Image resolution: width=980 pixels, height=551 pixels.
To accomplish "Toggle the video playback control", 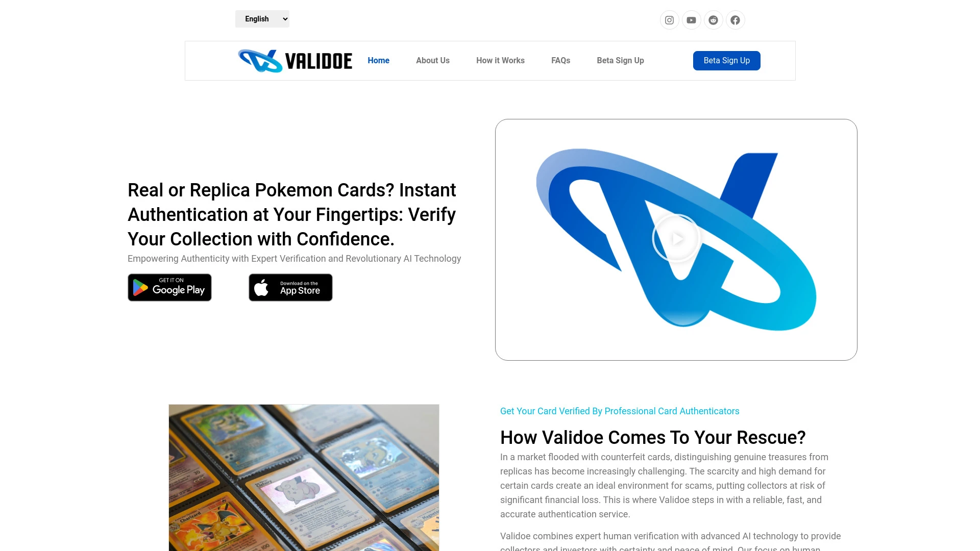I will click(676, 239).
